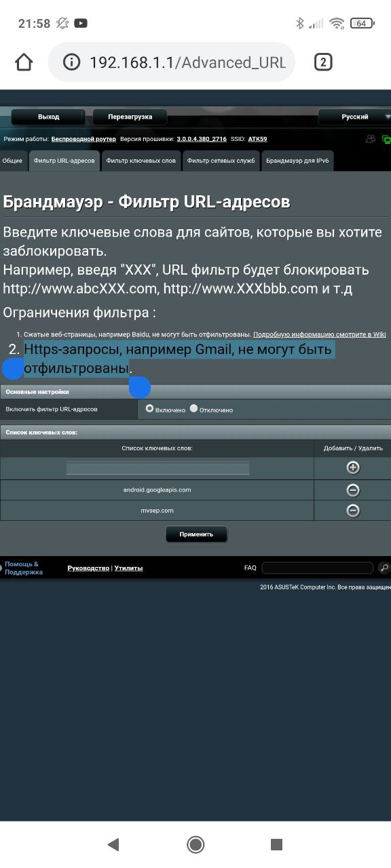The image size is (391, 868).
Task: Click the Помощь & Поддержка text
Action: [x=24, y=568]
